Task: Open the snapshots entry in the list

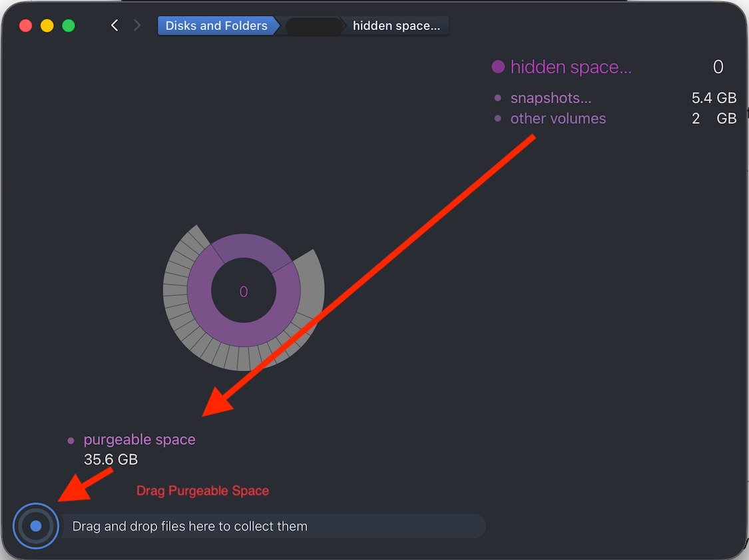Action: 551,98
